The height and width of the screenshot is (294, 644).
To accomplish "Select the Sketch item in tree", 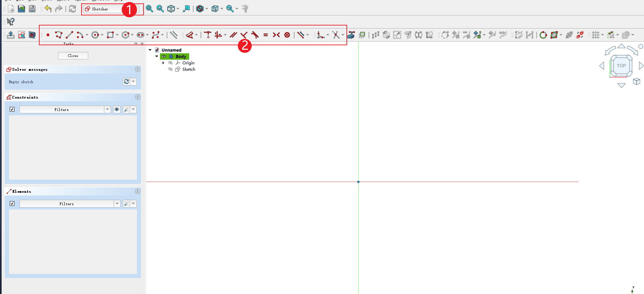I will tap(189, 69).
